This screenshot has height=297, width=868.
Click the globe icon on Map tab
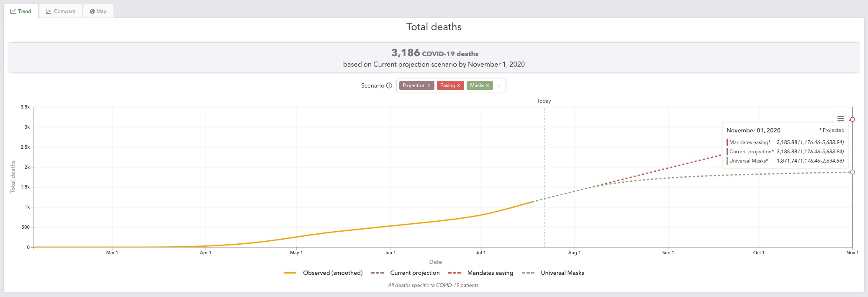[x=92, y=11]
